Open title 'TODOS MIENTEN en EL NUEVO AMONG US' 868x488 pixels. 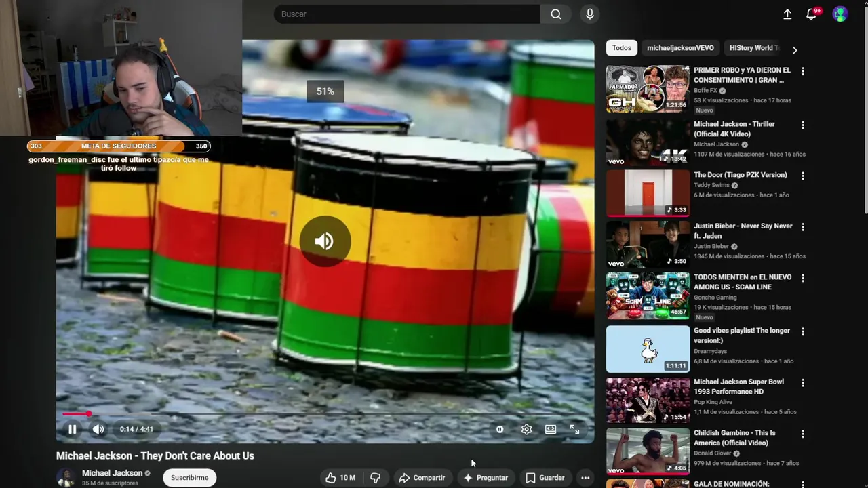click(x=743, y=282)
